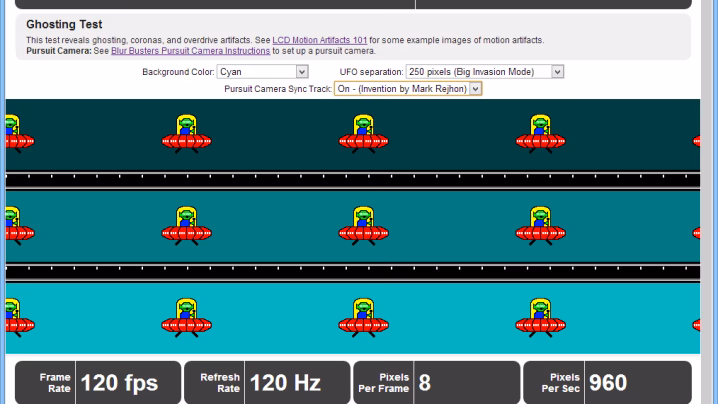Open the Pursuit Camera Sync Track dropdown
Screen dimensions: 718x404
408,89
